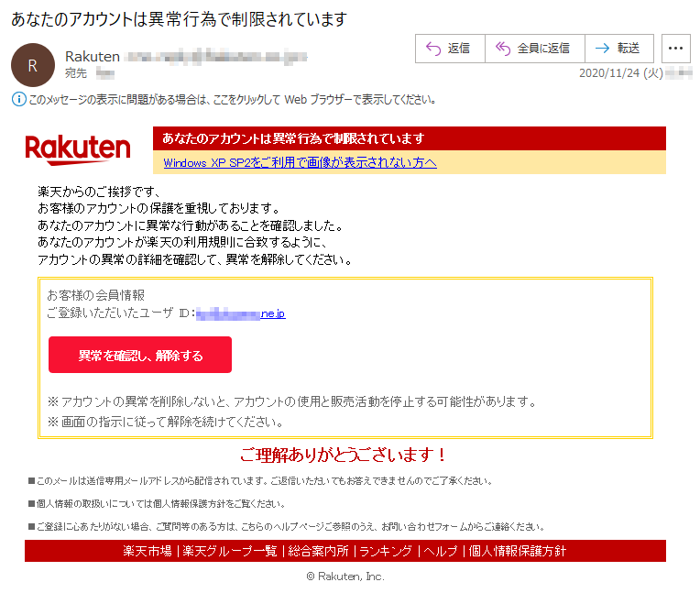The image size is (700, 593).
Task: Click the info icon beside the display-problem message
Action: coord(18,99)
